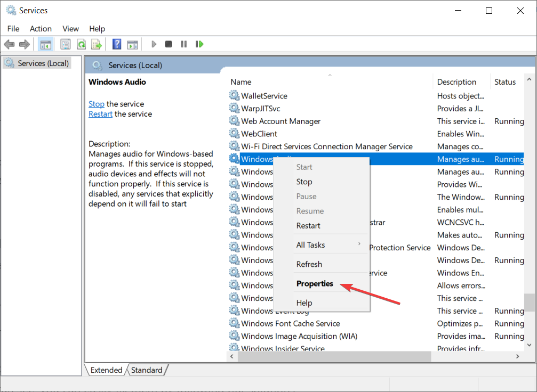Viewport: 537px width, 392px height.
Task: Click the Refresh toolbar icon
Action: (82, 44)
